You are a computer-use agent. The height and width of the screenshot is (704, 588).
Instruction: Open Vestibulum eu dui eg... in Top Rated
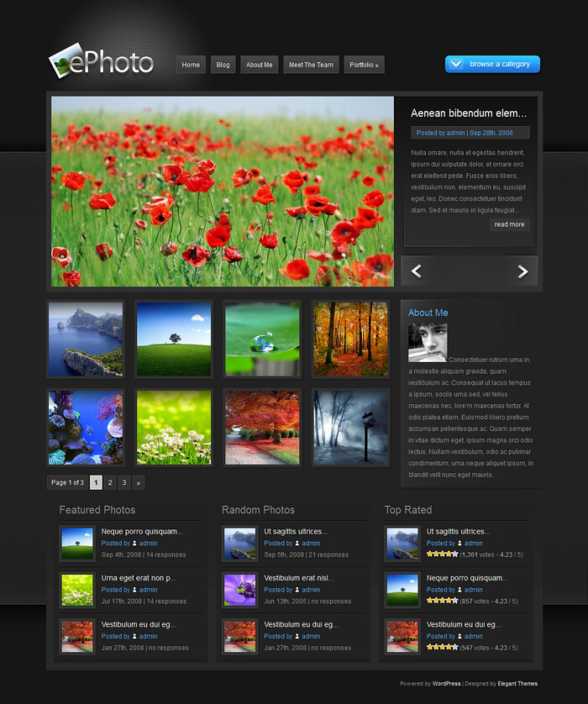464,624
